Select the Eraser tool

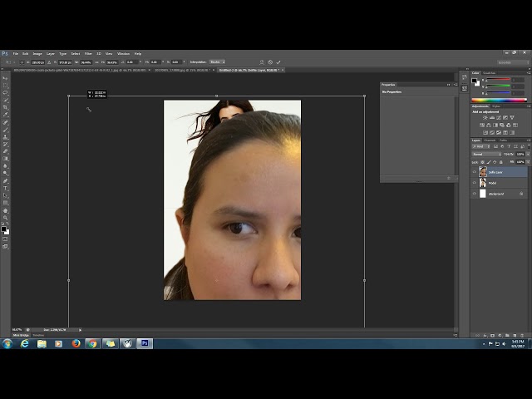click(x=5, y=151)
